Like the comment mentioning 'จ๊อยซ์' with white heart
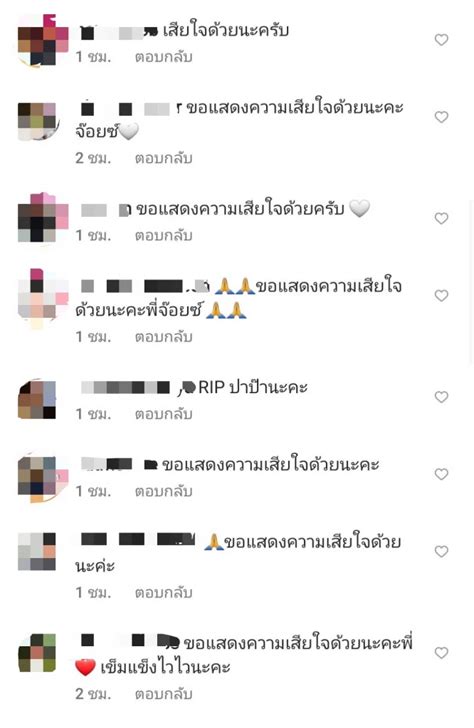This screenshot has height=728, width=474. click(x=441, y=117)
